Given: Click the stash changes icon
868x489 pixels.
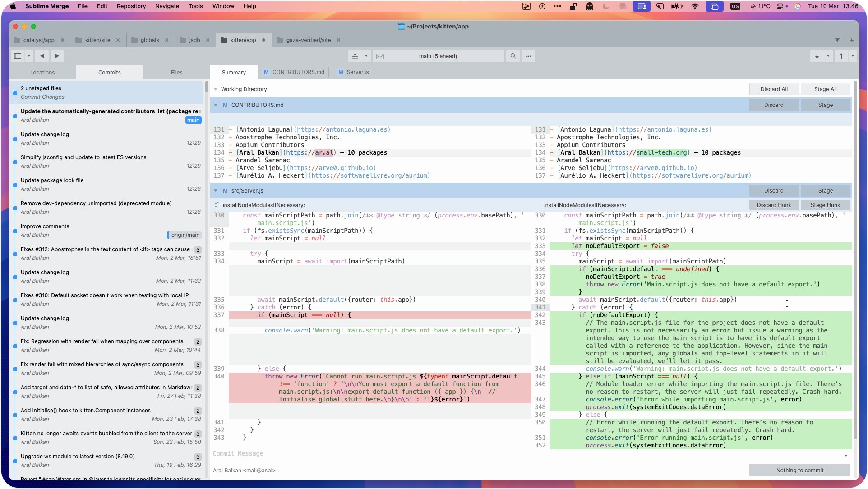Looking at the screenshot, I should click(355, 56).
